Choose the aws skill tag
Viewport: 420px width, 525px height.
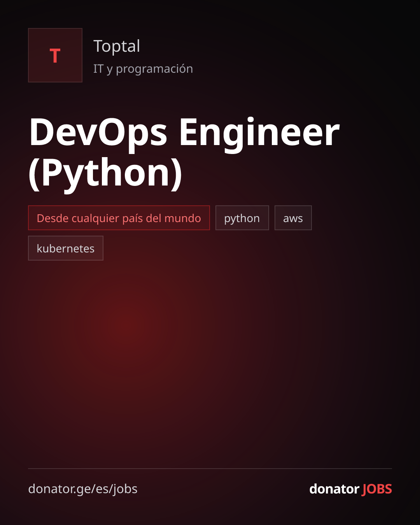(293, 218)
